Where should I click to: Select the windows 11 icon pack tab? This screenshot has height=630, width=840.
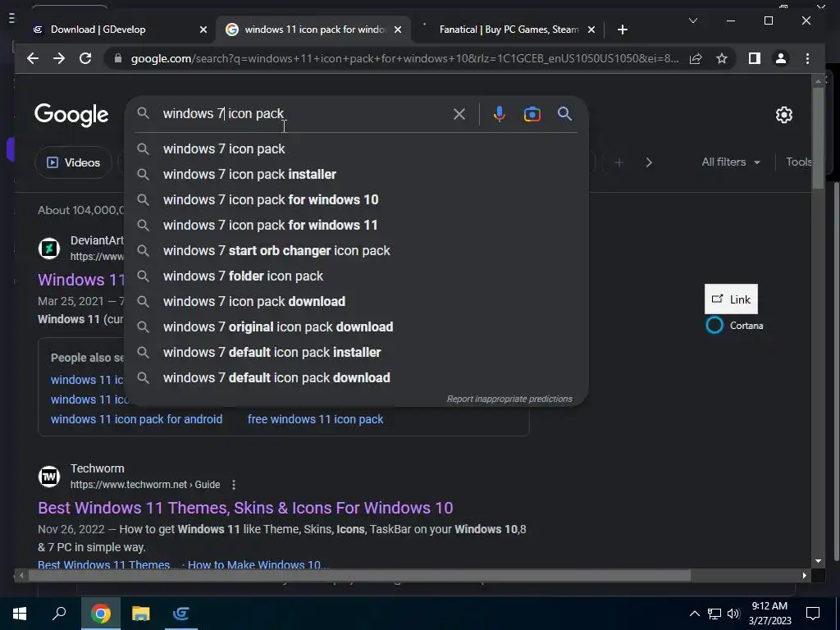tap(315, 30)
